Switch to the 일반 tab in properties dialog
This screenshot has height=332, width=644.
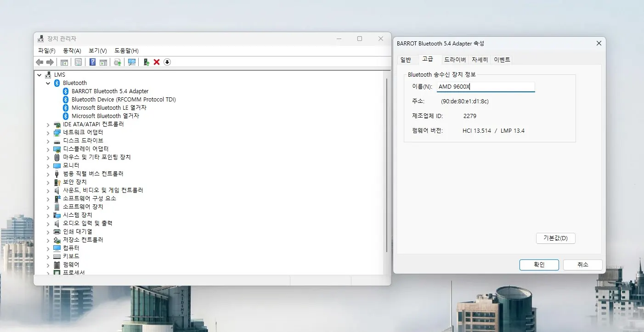[406, 60]
